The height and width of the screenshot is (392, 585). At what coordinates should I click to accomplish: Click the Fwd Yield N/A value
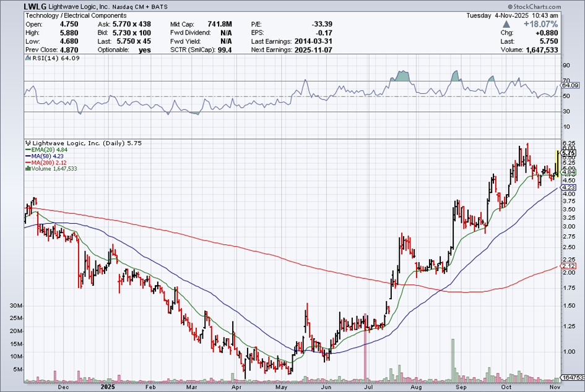tap(226, 41)
